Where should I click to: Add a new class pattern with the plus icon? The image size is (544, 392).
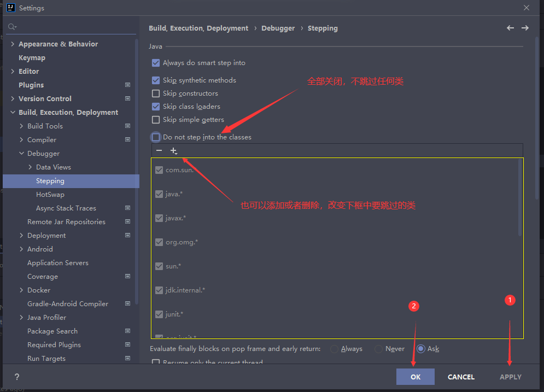click(x=173, y=150)
